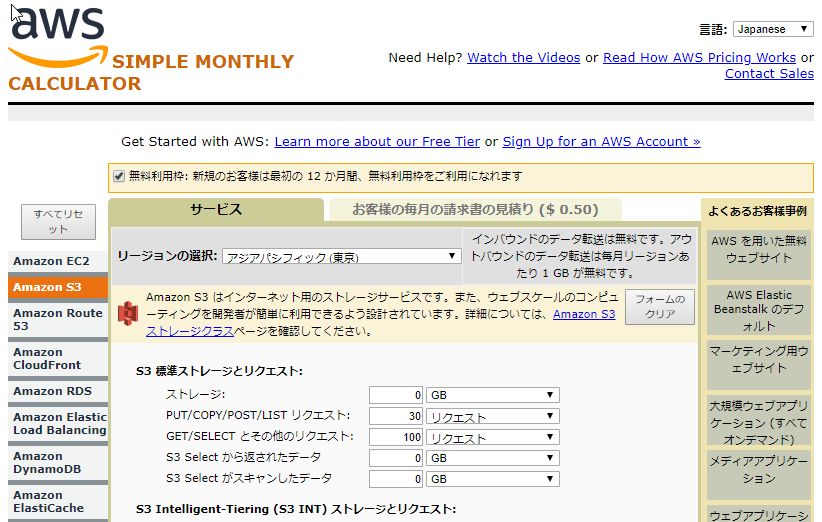822x522 pixels.
Task: Select Amazon S3 in the sidebar
Action: 58,287
